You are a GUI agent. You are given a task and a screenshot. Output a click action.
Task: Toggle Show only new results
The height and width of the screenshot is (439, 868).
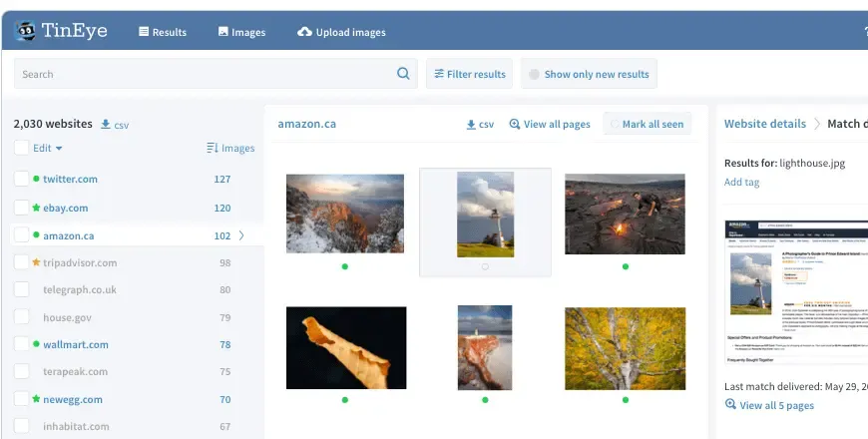[x=589, y=74]
